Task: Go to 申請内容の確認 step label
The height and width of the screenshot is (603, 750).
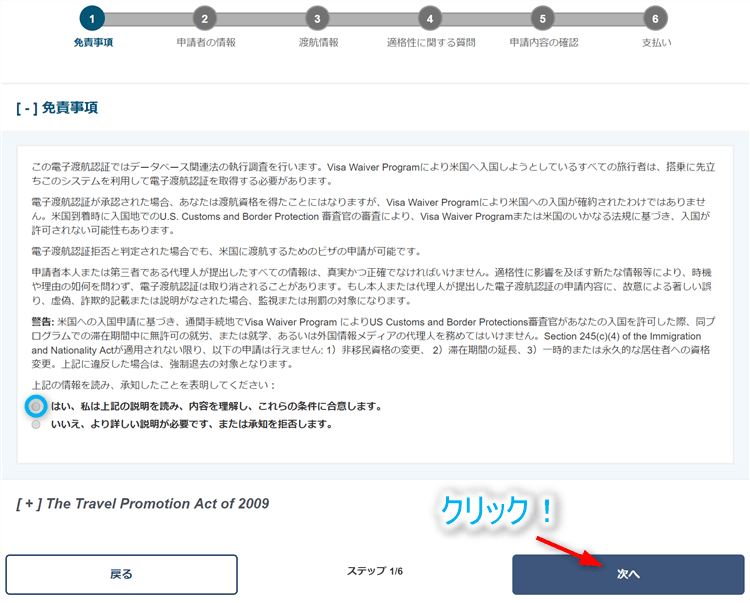Action: pyautogui.click(x=543, y=43)
